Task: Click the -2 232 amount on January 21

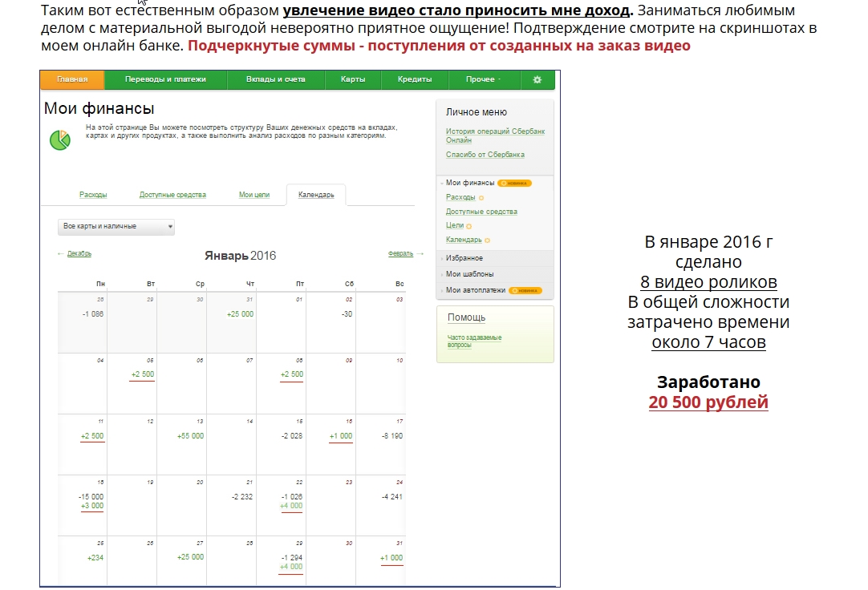Action: click(242, 497)
